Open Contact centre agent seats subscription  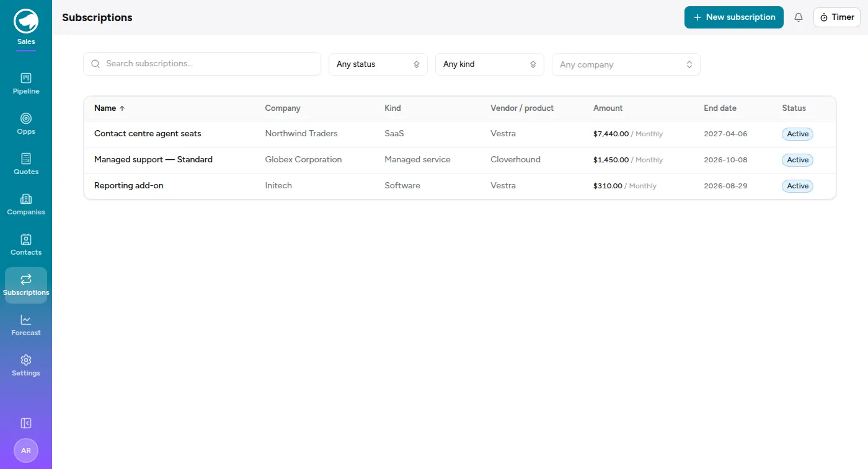pos(148,134)
